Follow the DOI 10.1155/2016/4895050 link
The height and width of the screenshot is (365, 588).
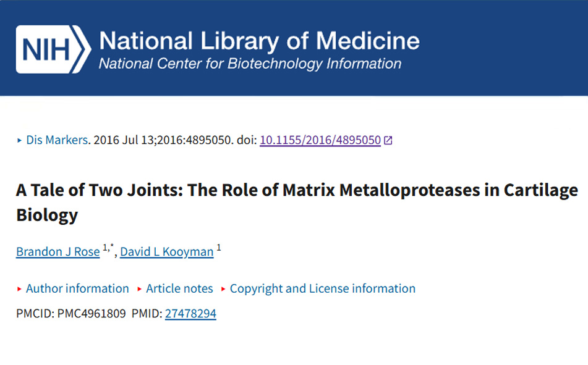point(320,140)
